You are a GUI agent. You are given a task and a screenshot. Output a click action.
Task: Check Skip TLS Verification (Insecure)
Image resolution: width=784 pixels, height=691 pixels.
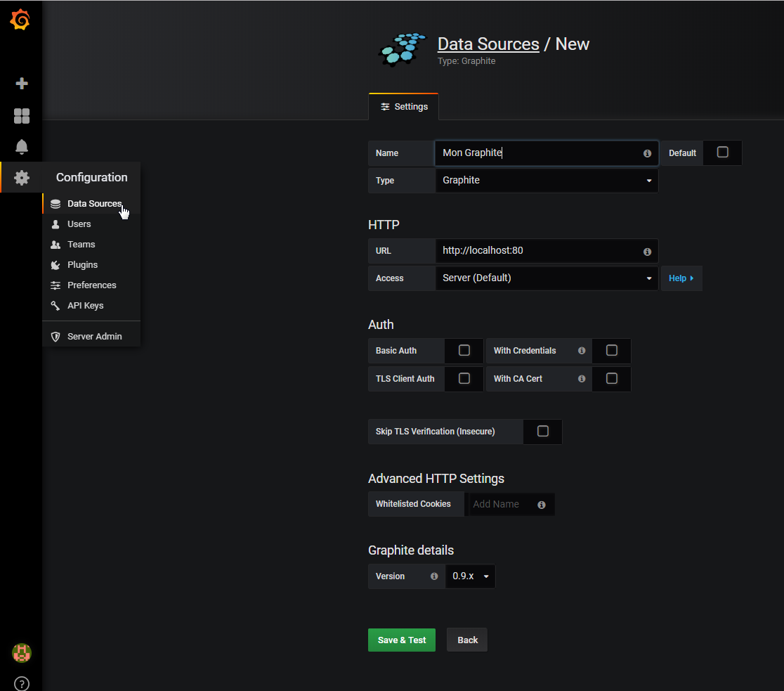[x=542, y=432]
